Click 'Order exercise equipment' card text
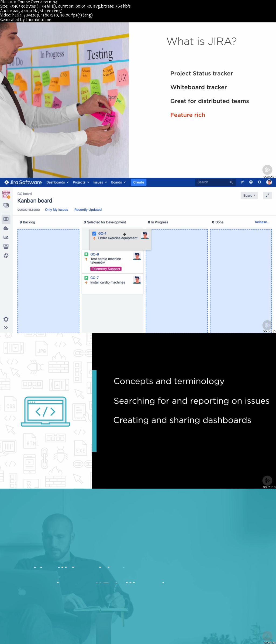276x644 pixels. click(x=118, y=238)
